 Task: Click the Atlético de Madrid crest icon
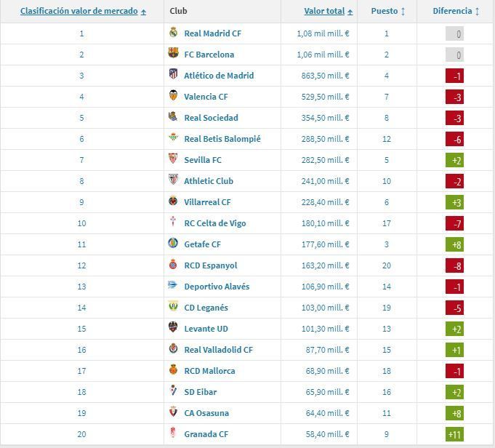173,75
